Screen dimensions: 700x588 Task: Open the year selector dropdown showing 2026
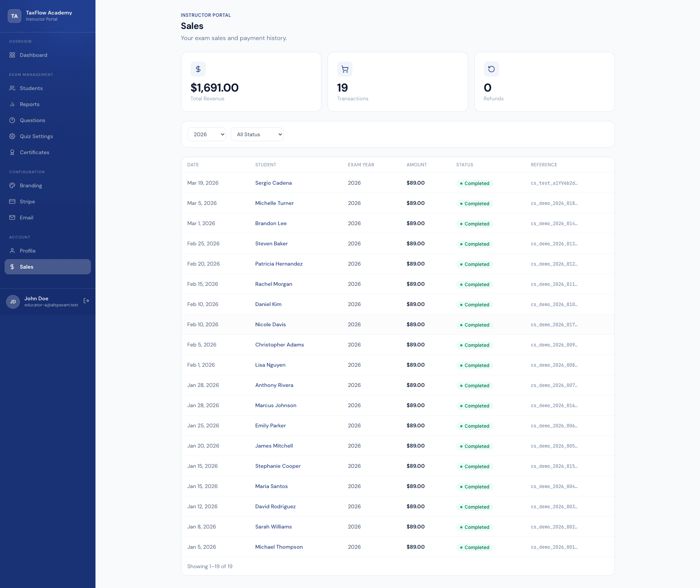coord(206,134)
